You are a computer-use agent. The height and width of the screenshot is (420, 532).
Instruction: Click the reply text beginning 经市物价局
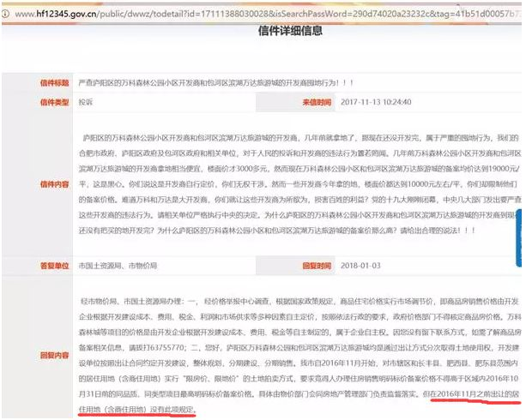click(299, 302)
